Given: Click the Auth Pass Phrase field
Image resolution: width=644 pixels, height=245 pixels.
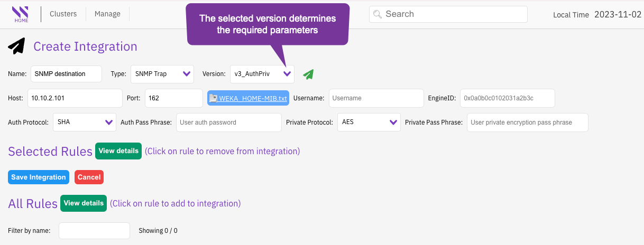Looking at the screenshot, I should point(228,123).
